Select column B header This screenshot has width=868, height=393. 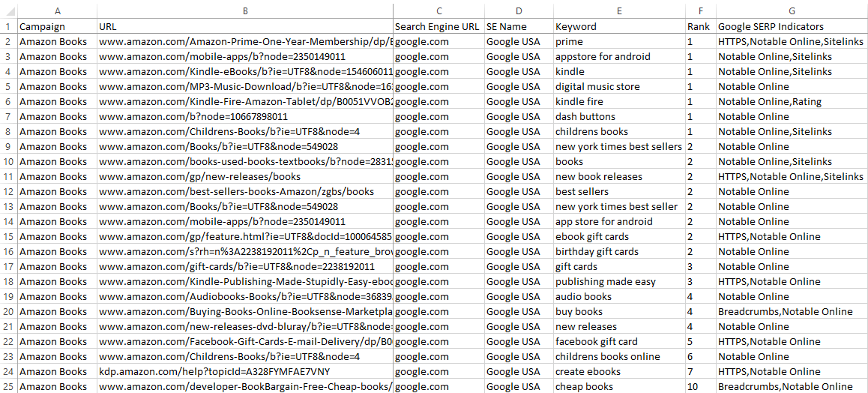click(245, 10)
